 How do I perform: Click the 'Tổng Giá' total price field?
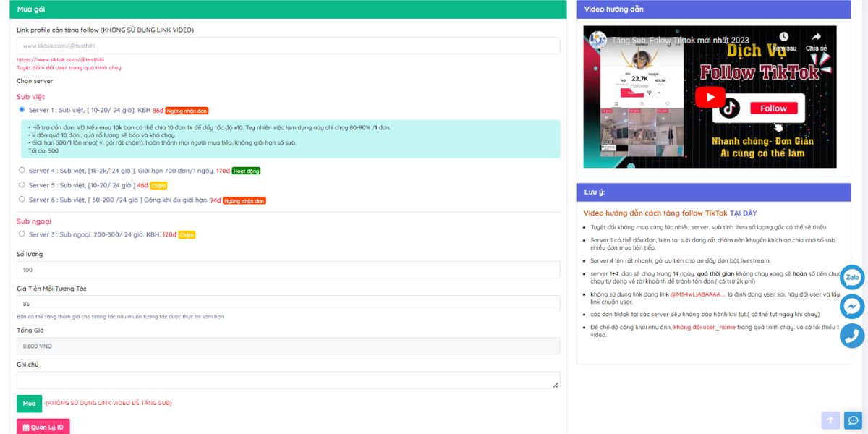pyautogui.click(x=288, y=346)
